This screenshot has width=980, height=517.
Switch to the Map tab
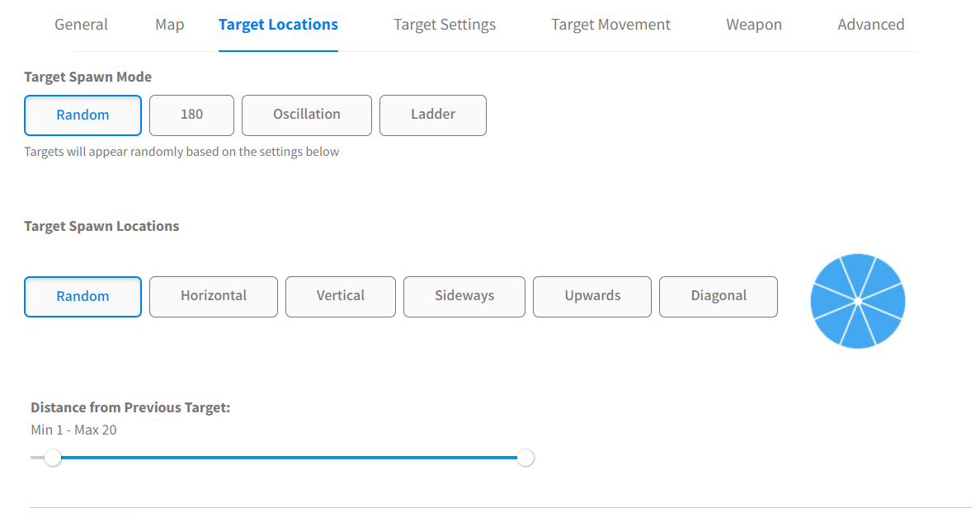tap(169, 25)
